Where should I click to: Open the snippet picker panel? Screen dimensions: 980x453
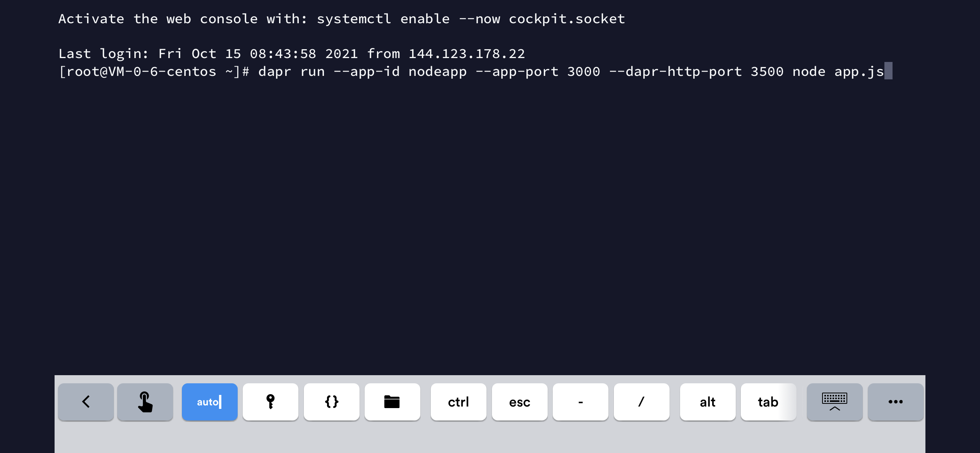(331, 402)
